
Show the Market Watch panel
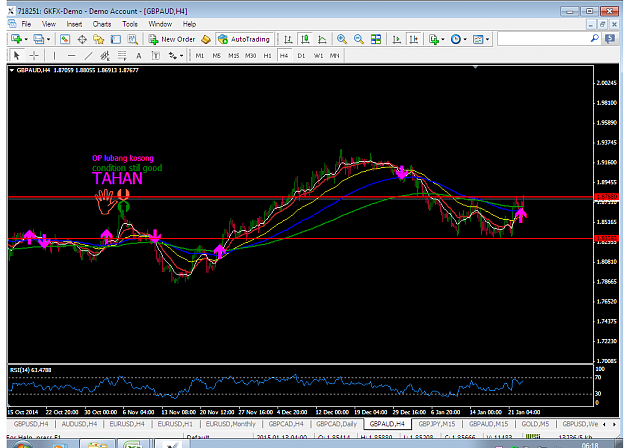(x=65, y=39)
